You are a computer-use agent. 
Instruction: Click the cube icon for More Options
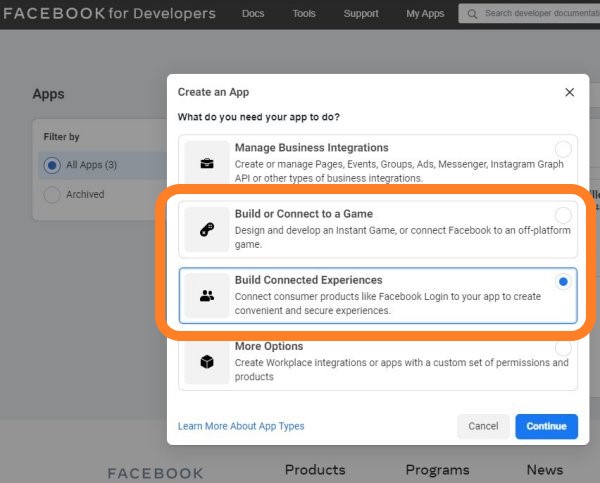[207, 362]
